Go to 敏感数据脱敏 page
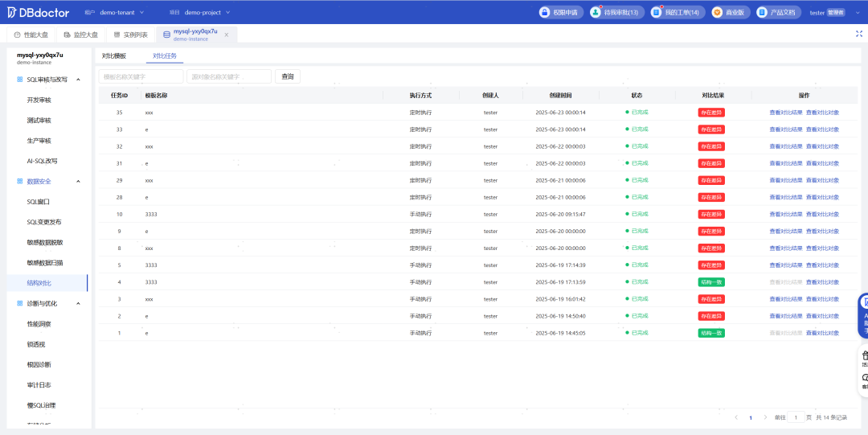 [x=45, y=242]
